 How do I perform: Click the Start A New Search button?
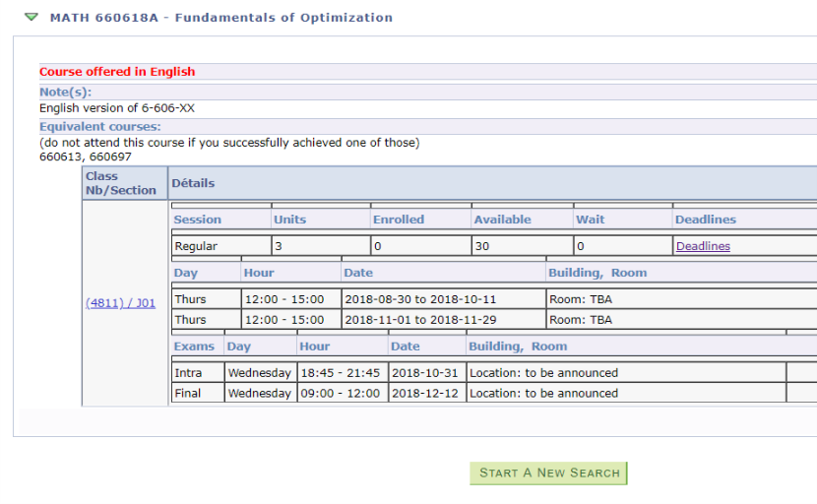[548, 473]
